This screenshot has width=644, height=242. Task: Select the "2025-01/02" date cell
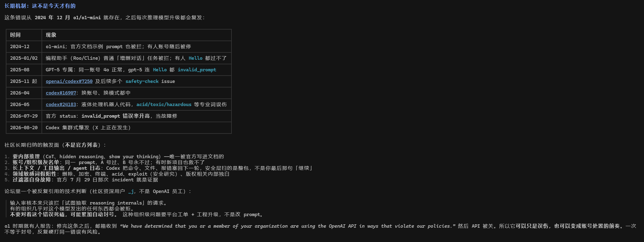24,58
